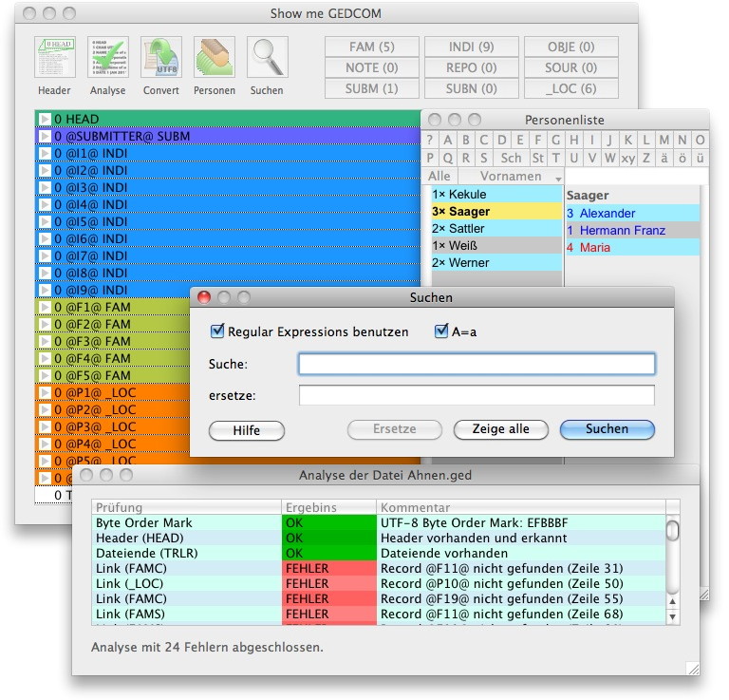Toggle Regular Expressions benutzen checkbox
The image size is (729, 700).
tap(217, 331)
